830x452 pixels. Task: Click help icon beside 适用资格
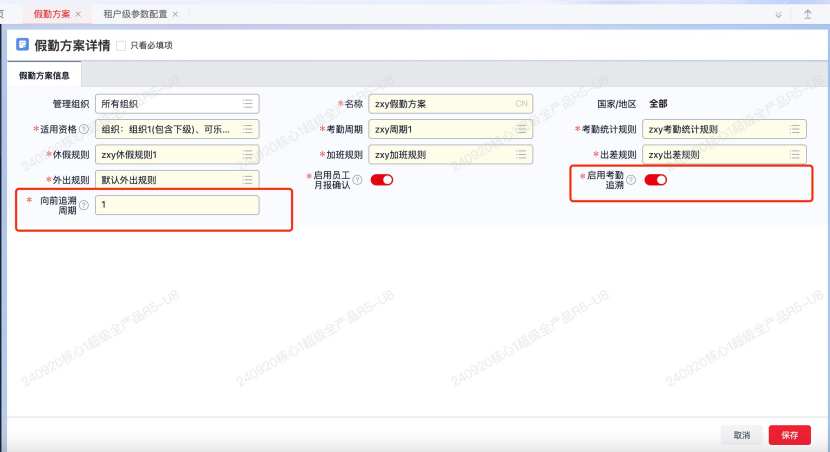tap(84, 129)
